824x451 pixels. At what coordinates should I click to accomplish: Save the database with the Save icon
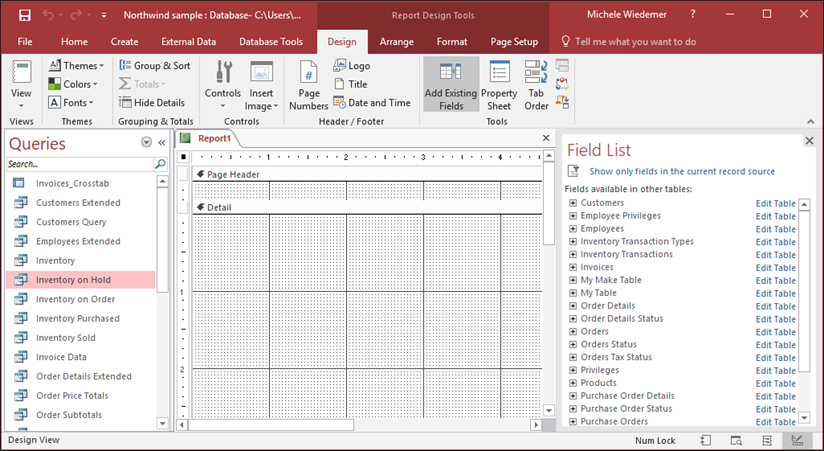pos(24,15)
